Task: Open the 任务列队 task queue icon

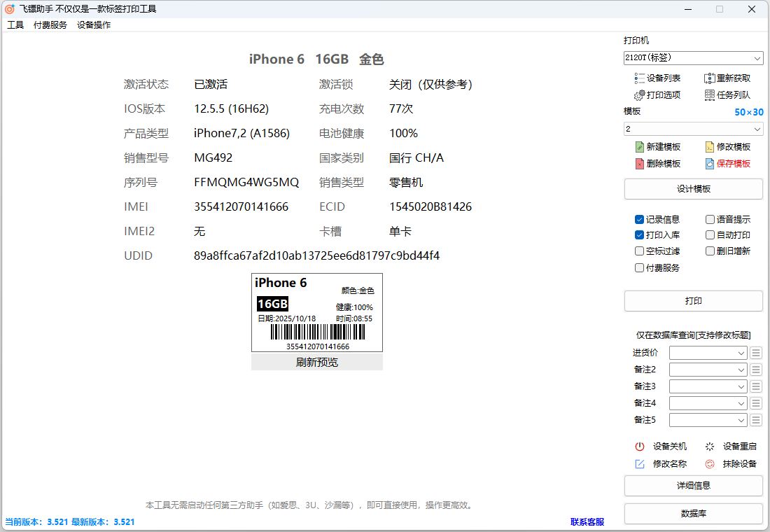Action: (709, 95)
